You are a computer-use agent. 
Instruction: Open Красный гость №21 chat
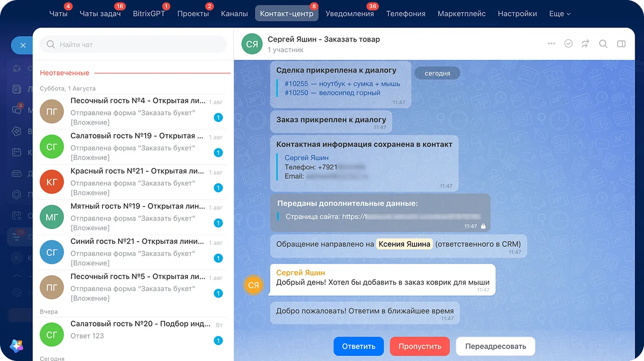click(131, 182)
